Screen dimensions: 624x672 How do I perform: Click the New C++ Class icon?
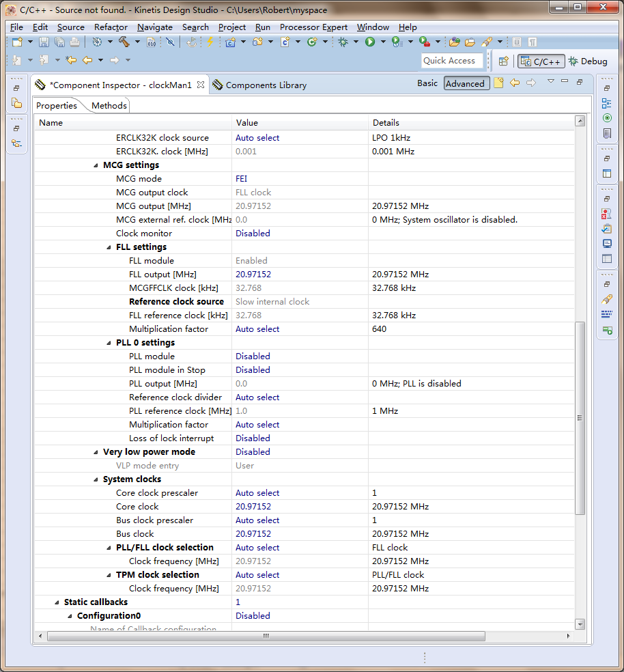pos(311,42)
